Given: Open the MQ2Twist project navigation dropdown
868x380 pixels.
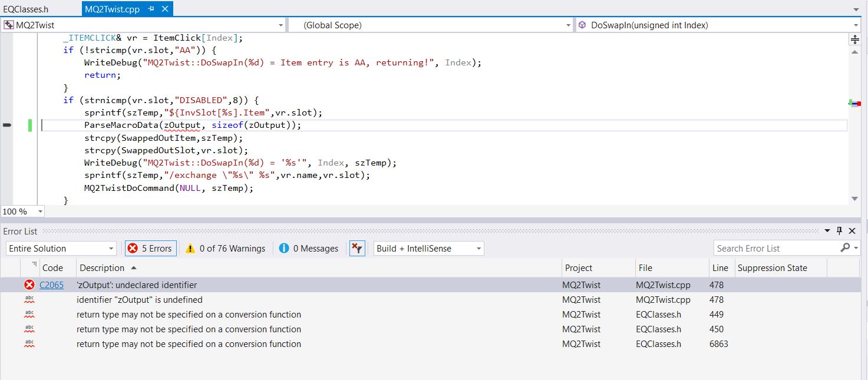Looking at the screenshot, I should coord(280,25).
